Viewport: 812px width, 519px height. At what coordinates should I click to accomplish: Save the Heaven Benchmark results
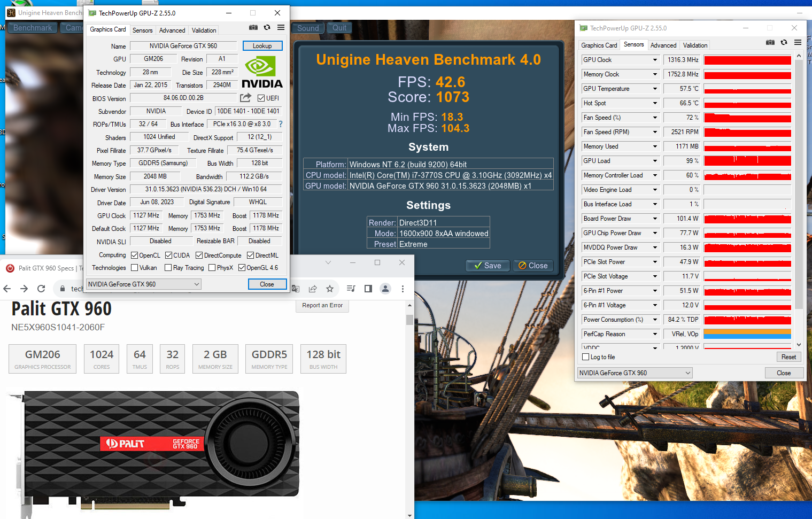pos(488,266)
